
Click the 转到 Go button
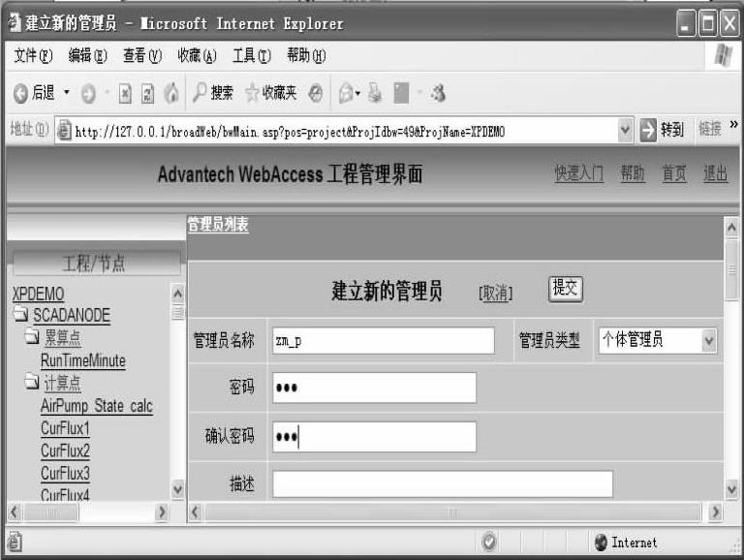662,130
